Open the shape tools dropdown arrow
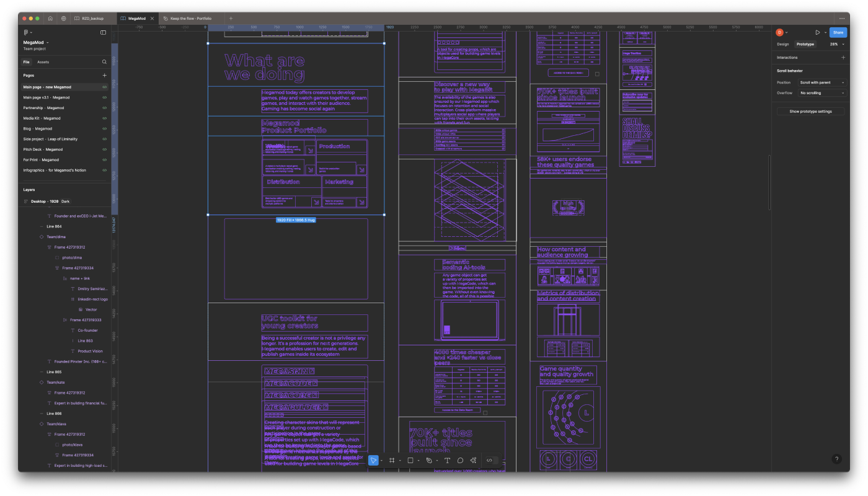Image resolution: width=868 pixels, height=496 pixels. coord(418,461)
